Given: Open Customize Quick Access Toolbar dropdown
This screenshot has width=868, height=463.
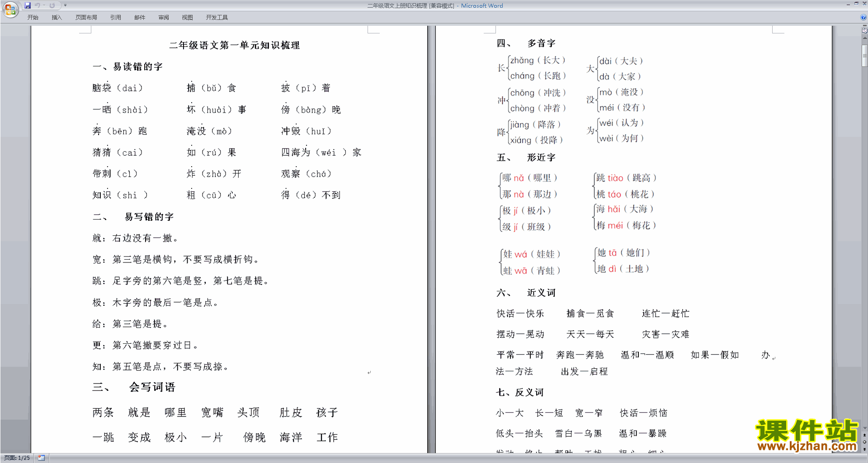Looking at the screenshot, I should coord(65,5).
